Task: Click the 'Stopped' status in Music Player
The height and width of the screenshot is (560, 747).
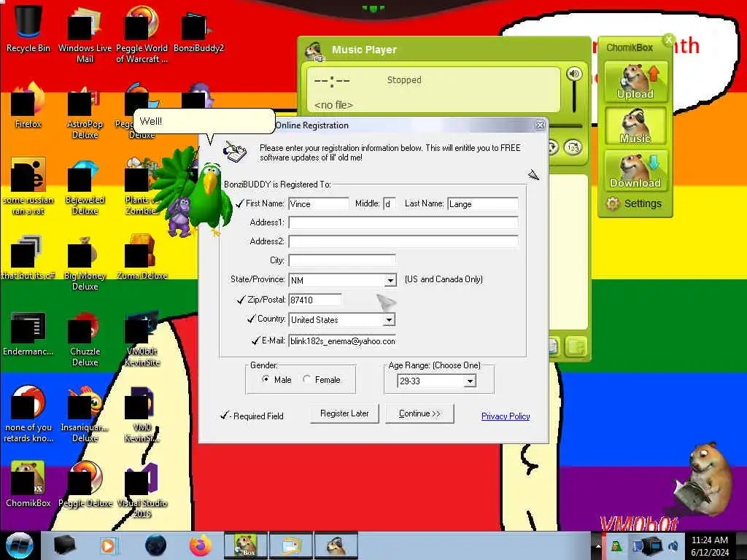Action: coord(404,80)
